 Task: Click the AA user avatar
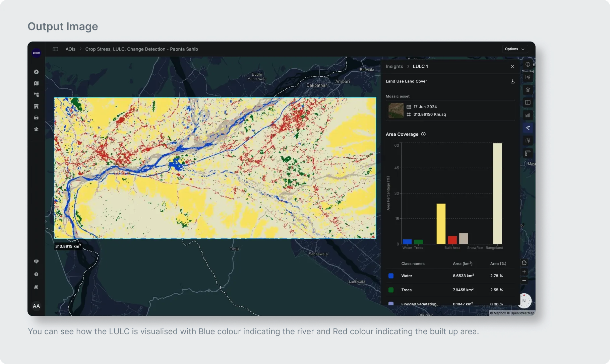click(36, 306)
